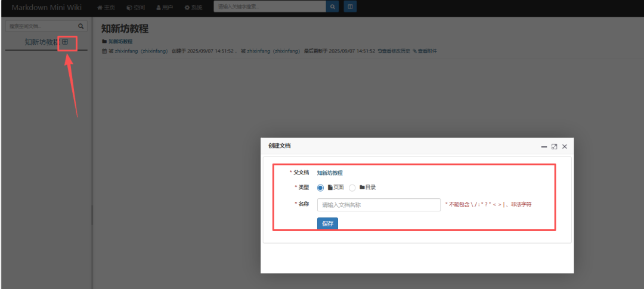Close the 创建文档 dialog
Viewport: 644px width, 289px height.
coord(564,146)
